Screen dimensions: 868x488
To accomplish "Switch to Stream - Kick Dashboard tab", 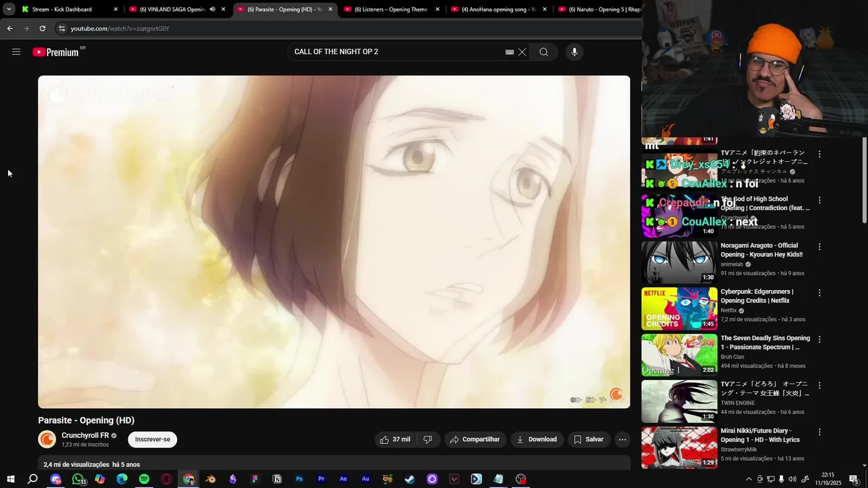I will tap(70, 9).
